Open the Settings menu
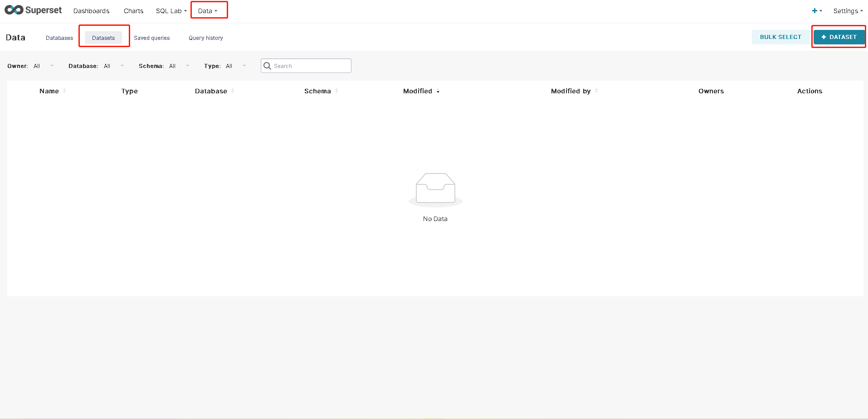Image resolution: width=868 pixels, height=419 pixels. point(847,10)
